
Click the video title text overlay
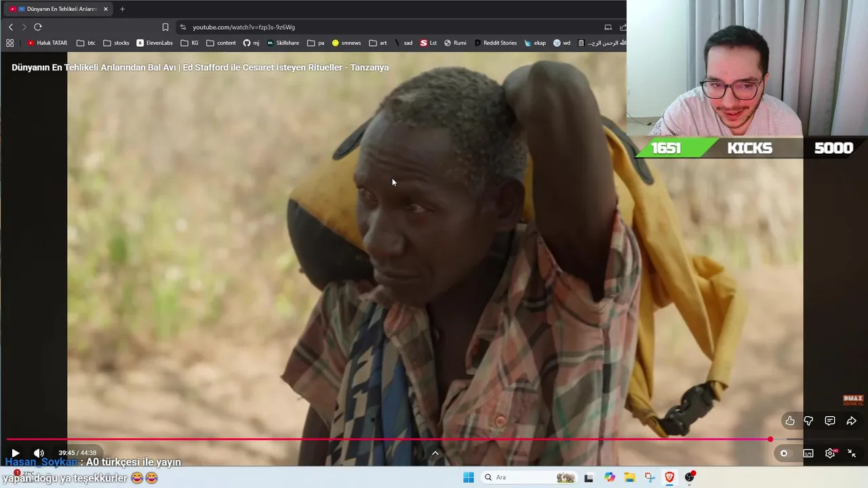tap(200, 68)
